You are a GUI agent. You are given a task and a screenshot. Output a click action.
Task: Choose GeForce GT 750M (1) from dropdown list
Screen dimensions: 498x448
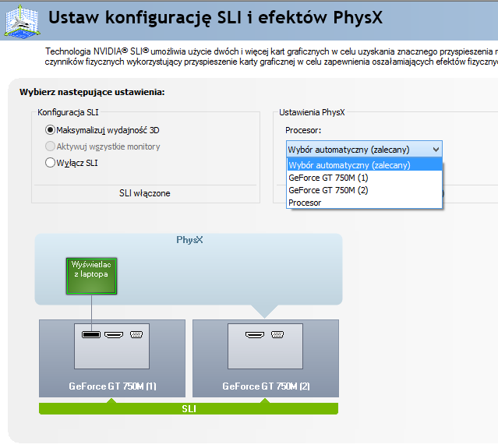click(364, 178)
